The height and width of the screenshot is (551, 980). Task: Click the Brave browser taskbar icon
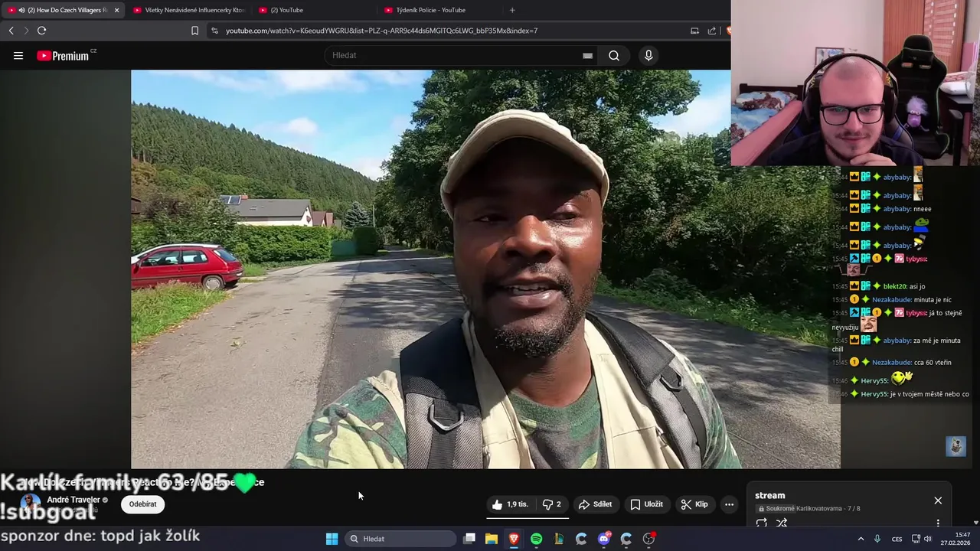coord(514,539)
